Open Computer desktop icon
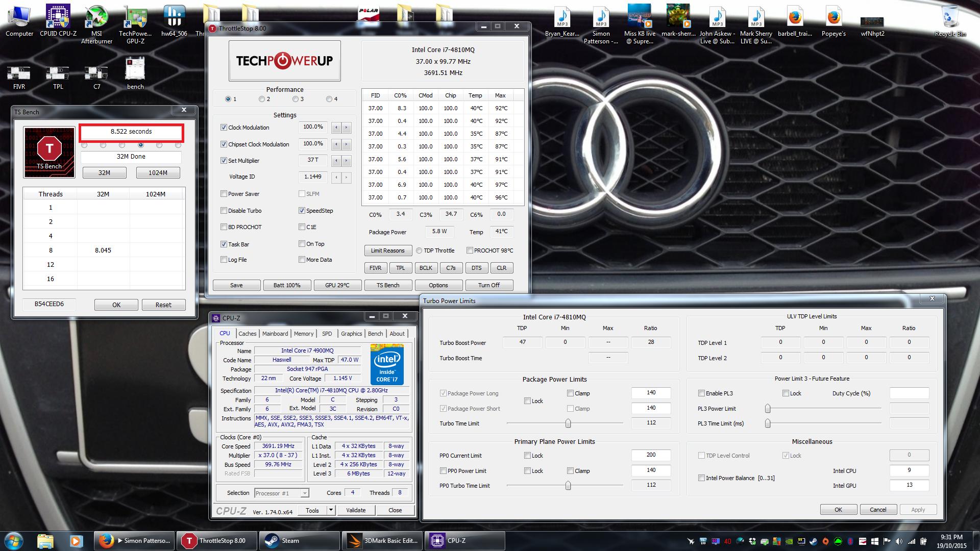This screenshot has height=551, width=980. click(x=19, y=20)
